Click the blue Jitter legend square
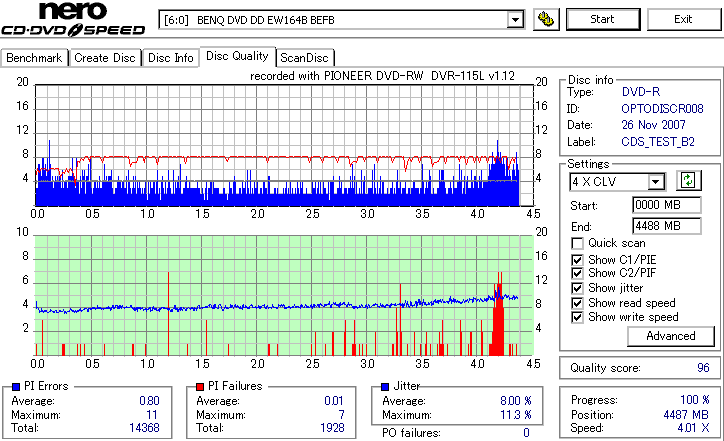This screenshot has width=724, height=441. click(x=385, y=387)
